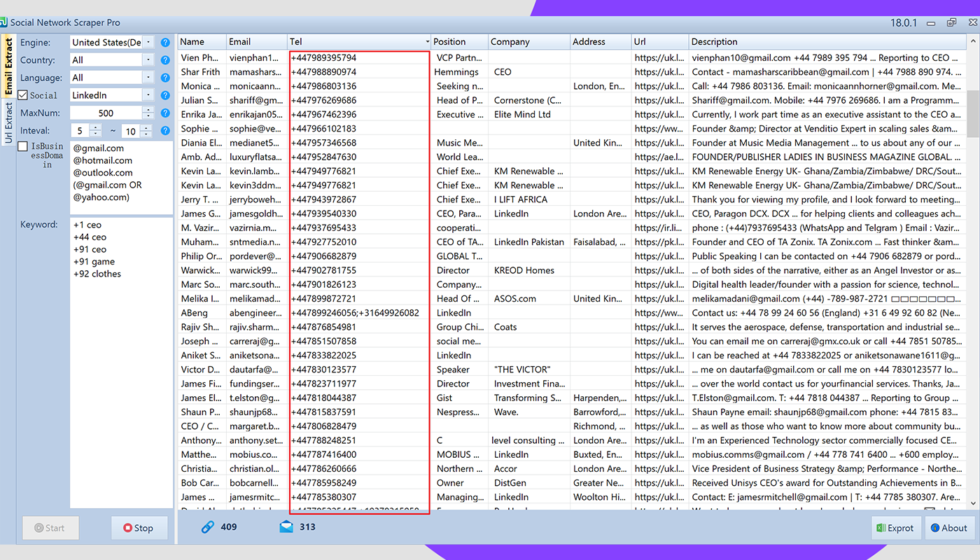
Task: Switch to the Url Extract tab
Action: click(8, 122)
